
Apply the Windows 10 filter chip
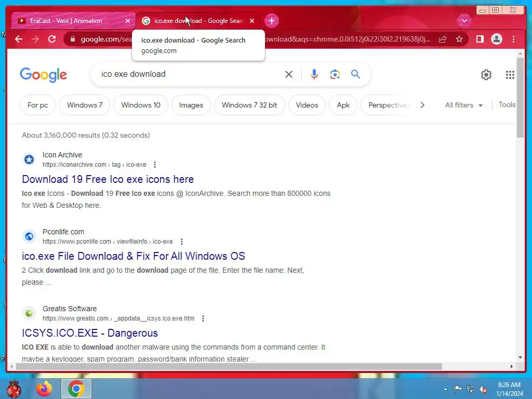[141, 105]
